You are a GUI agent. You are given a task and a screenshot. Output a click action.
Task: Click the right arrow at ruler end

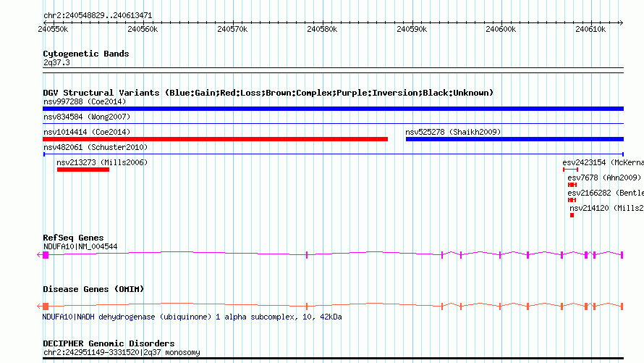[x=621, y=22]
